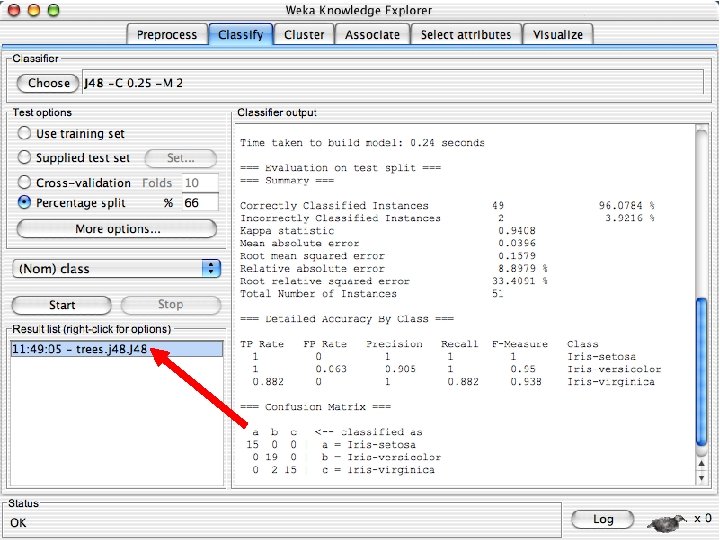Image resolution: width=720 pixels, height=540 pixels.
Task: Click the yellow minimize window button
Action: pos(34,10)
